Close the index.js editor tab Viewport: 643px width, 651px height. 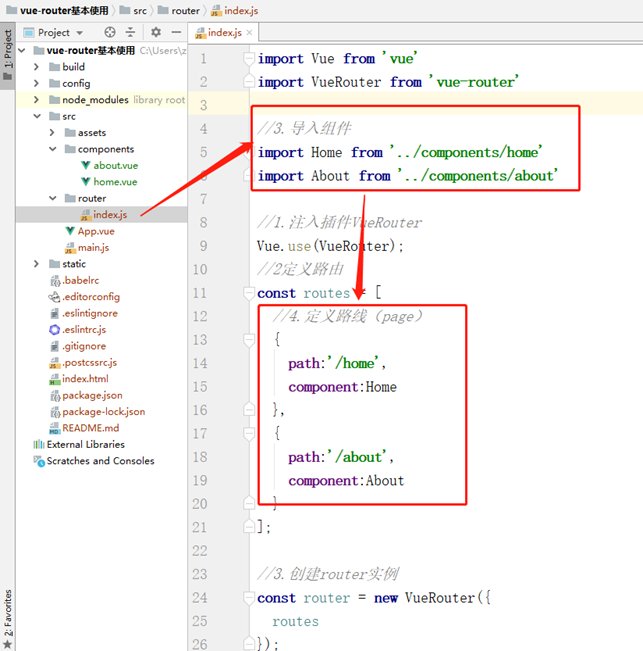249,32
